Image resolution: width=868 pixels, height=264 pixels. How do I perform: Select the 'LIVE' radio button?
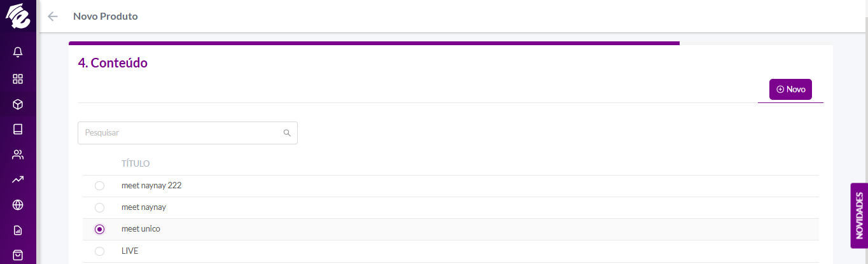99,251
